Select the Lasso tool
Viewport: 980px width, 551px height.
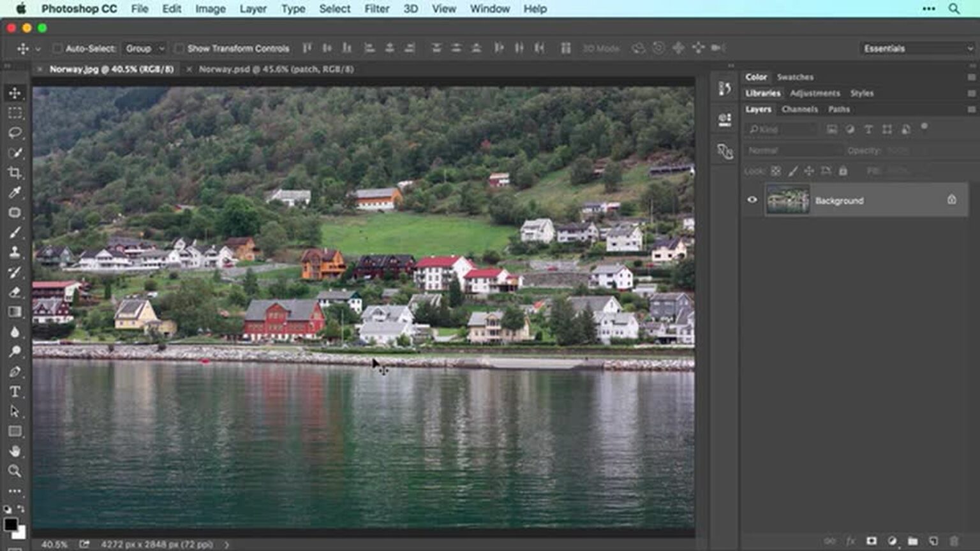coord(15,133)
